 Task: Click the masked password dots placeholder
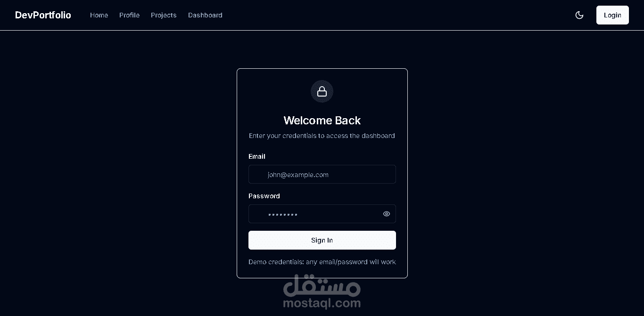click(283, 215)
